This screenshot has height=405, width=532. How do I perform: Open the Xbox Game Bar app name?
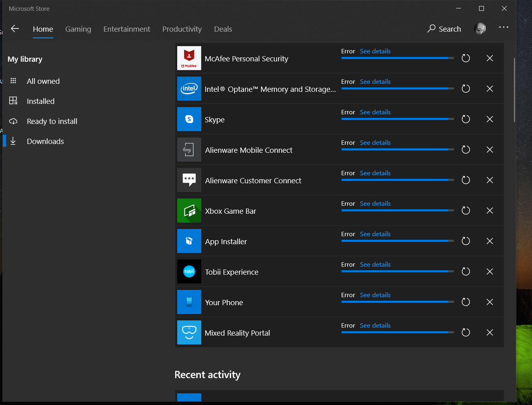point(231,211)
